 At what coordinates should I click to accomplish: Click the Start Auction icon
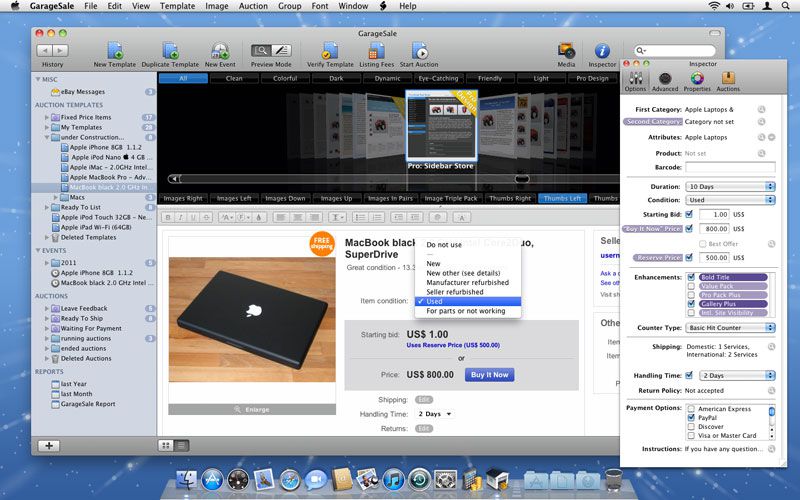pos(419,50)
